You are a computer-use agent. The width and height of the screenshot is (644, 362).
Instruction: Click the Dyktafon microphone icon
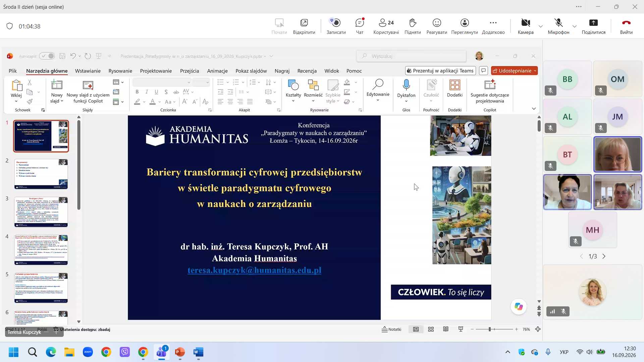[406, 85]
